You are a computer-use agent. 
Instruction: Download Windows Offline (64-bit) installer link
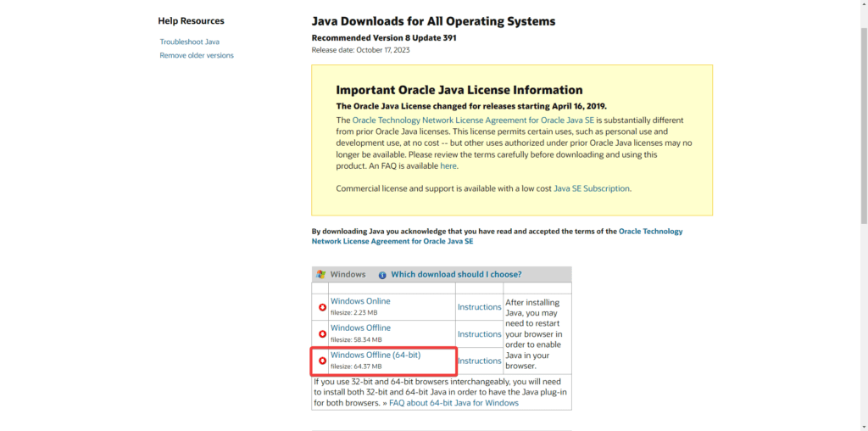375,355
